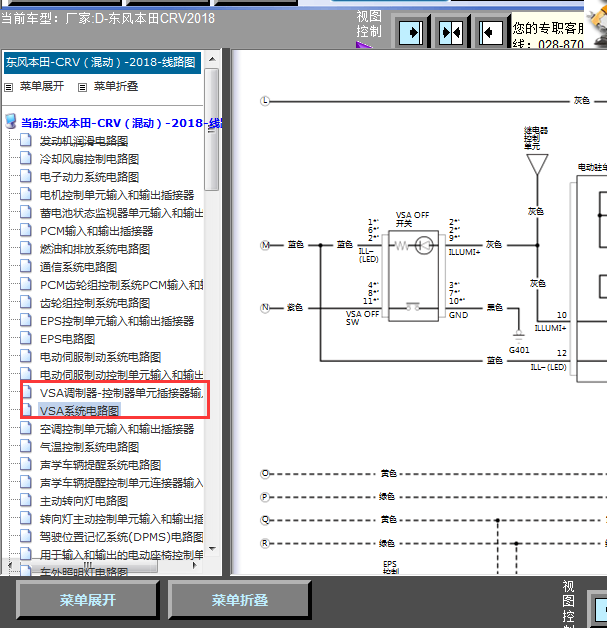Click the G401 ground label in diagram
607x628 pixels.
[x=519, y=350]
